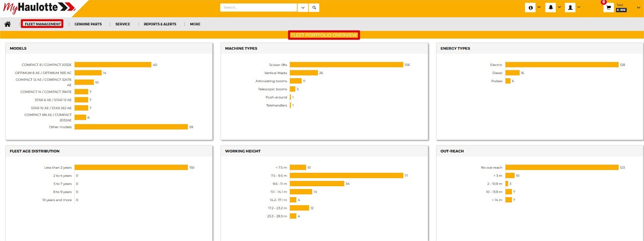Click the FLEET AGE DISTRIBUTION title
Screen dimensions: 644x241
point(35,151)
